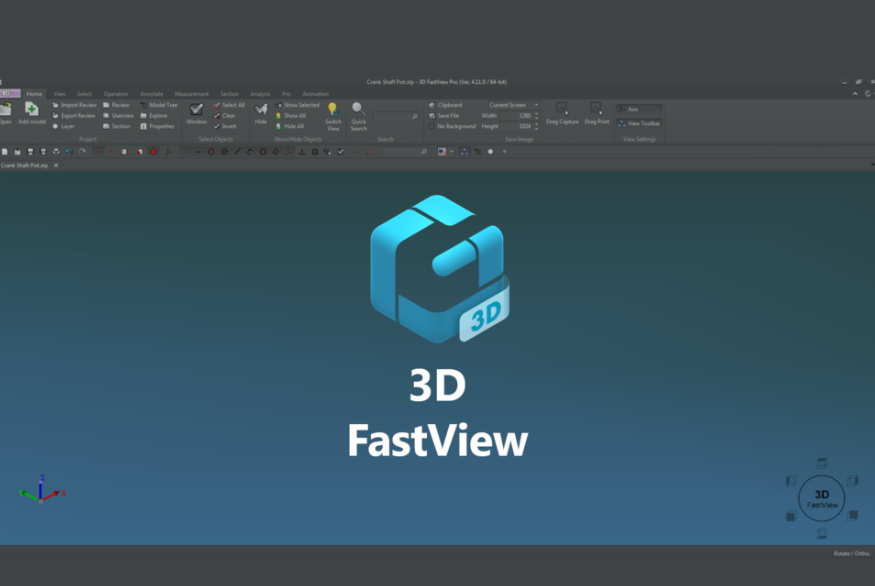Click Hide All objects
The width and height of the screenshot is (875, 586).
coord(290,126)
